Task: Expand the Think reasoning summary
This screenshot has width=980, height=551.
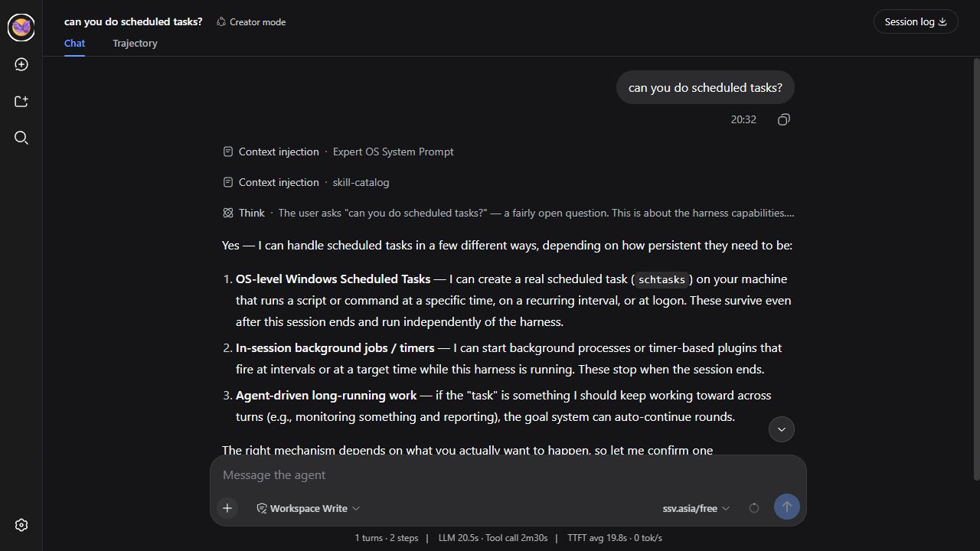Action: click(x=508, y=213)
